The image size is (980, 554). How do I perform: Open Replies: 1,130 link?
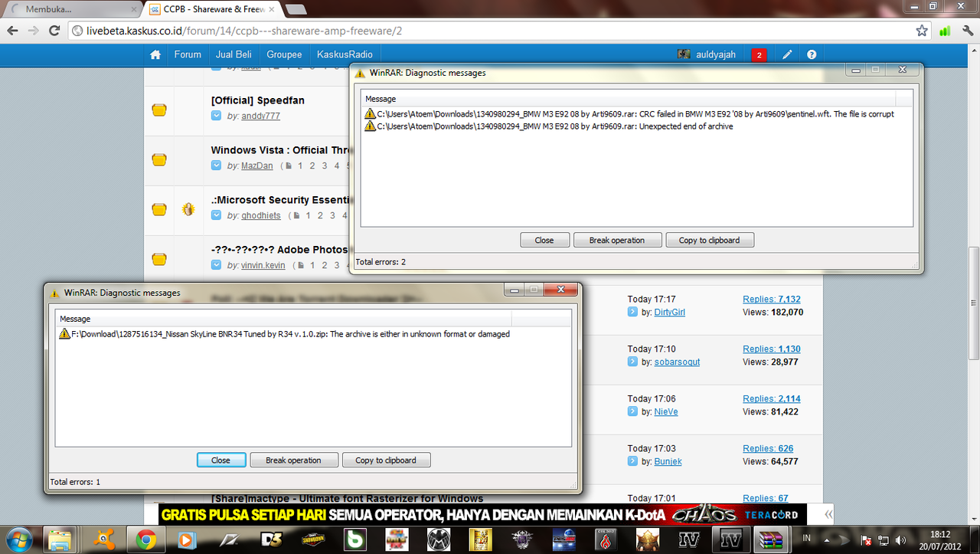tap(772, 349)
